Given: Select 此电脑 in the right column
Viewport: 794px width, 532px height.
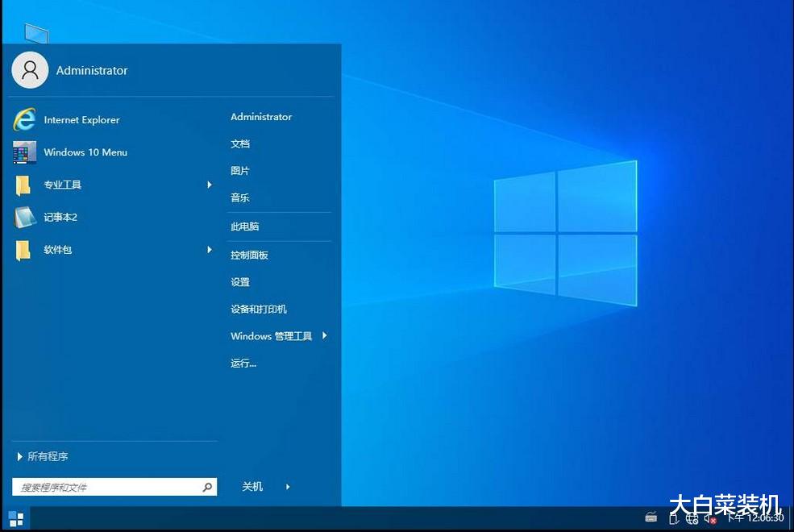Looking at the screenshot, I should point(244,227).
